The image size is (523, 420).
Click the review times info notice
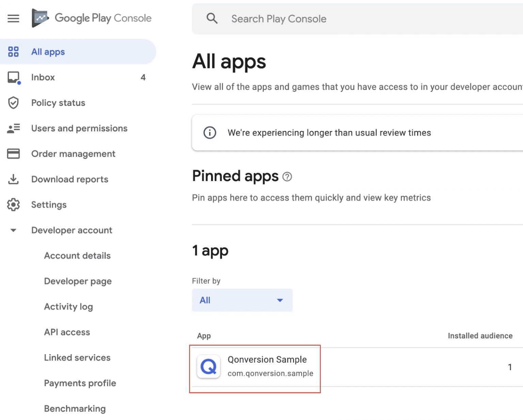tap(329, 133)
